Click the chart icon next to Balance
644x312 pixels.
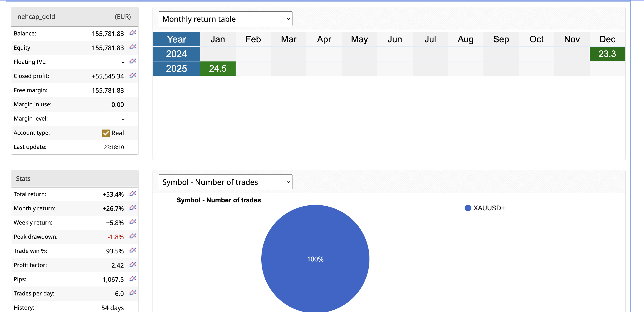[132, 33]
